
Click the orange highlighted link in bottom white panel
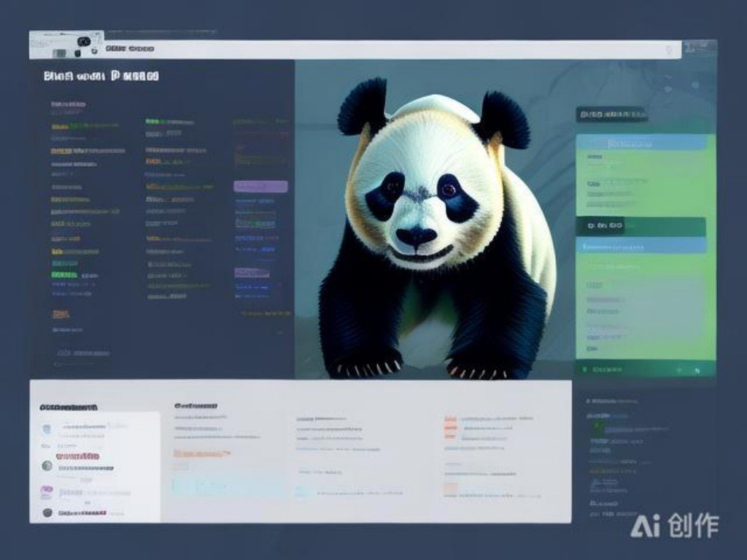[x=202, y=454]
